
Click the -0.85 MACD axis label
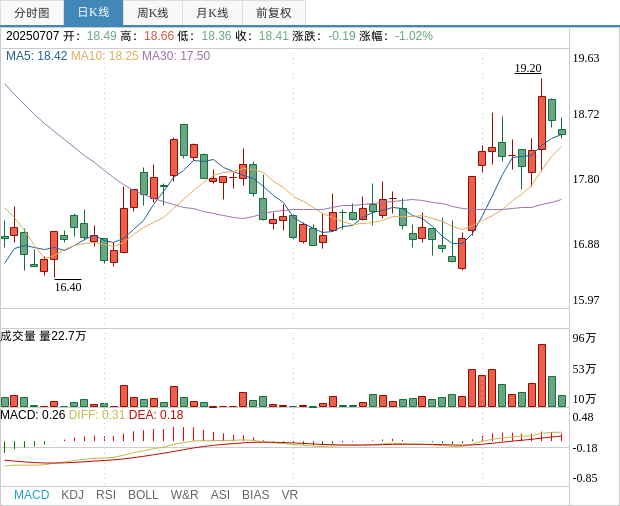coord(585,478)
